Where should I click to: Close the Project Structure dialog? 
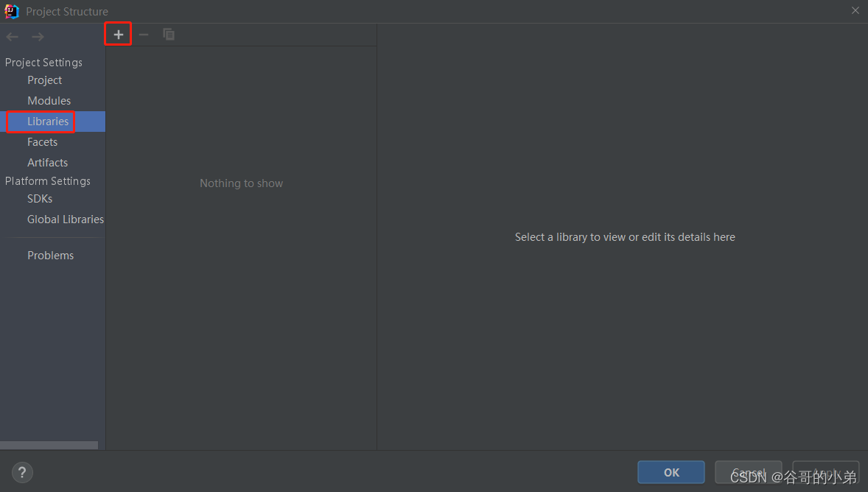tap(855, 10)
